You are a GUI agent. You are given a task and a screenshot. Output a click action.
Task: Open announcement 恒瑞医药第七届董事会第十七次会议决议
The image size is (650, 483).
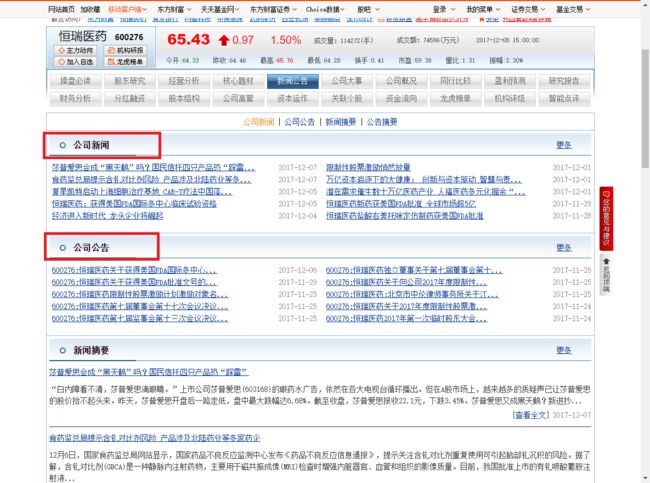click(140, 306)
